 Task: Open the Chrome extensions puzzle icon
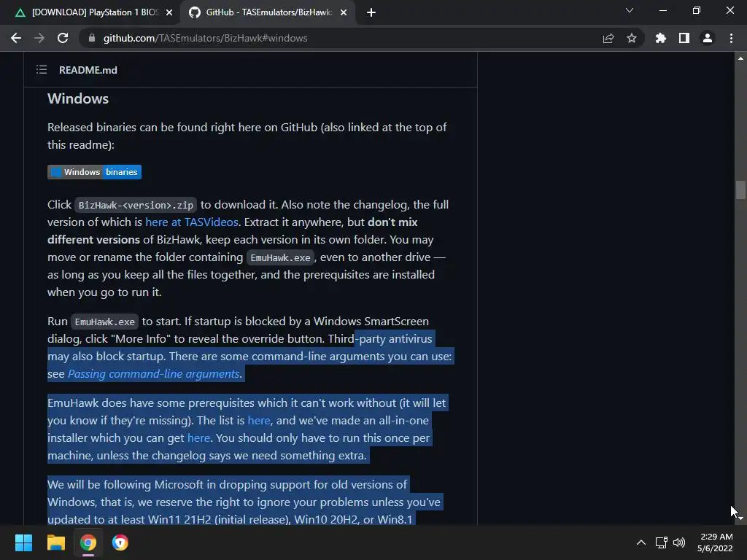[661, 38]
